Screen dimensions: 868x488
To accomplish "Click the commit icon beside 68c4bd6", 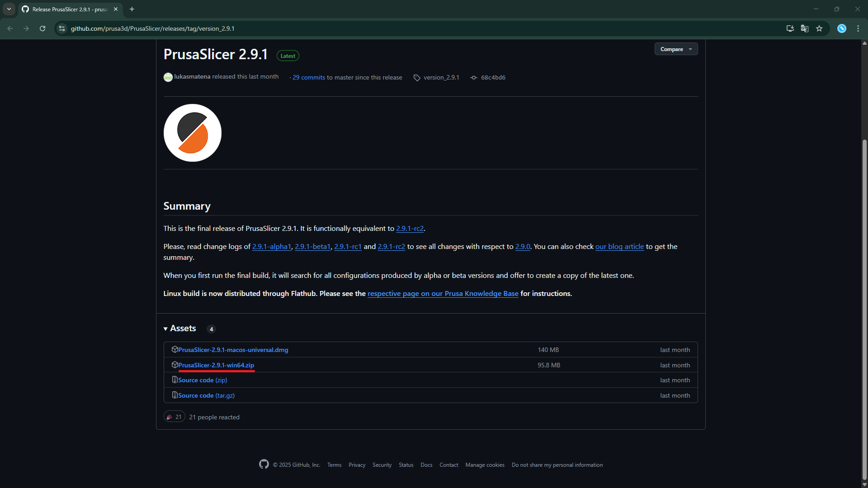I will click(474, 78).
